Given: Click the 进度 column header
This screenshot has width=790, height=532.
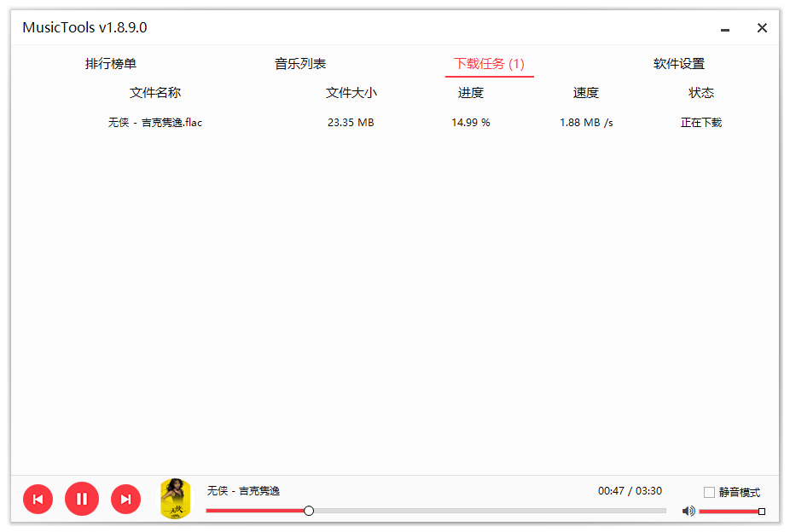Looking at the screenshot, I should [x=471, y=93].
